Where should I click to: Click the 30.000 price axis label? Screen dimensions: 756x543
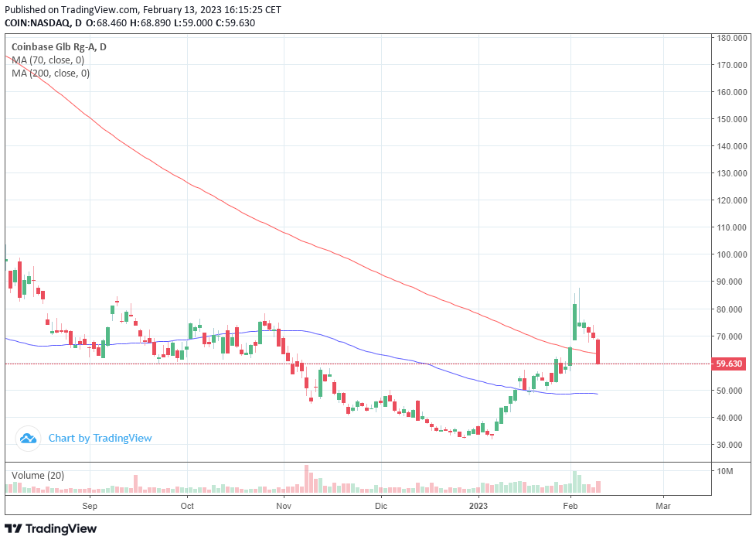(731, 445)
